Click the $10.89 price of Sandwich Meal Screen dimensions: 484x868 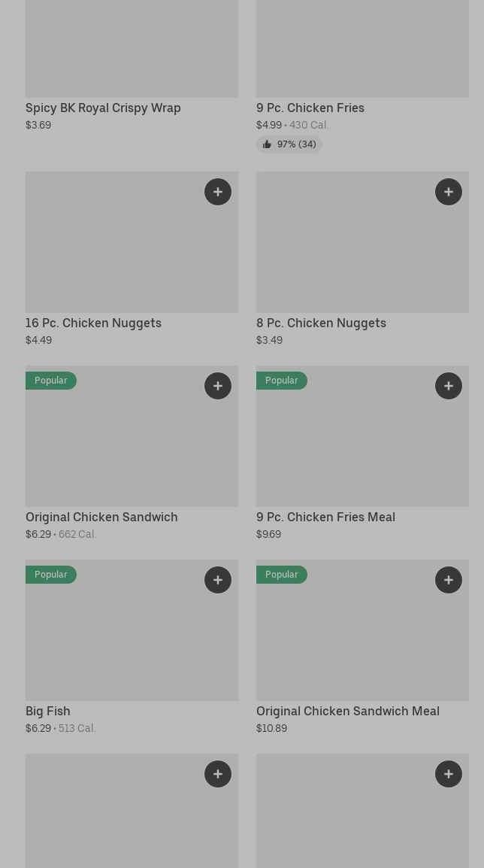271,728
